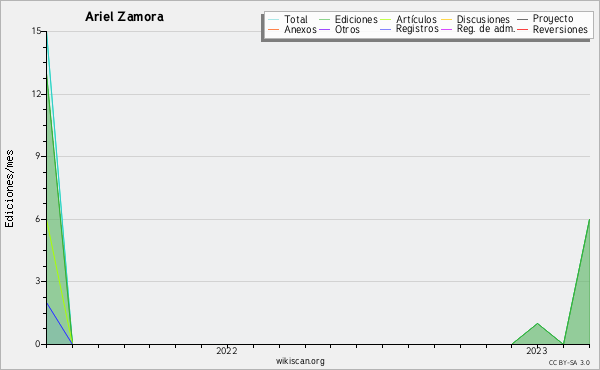Click the Ediciones/mes axis title
The image size is (600, 370).
pos(9,189)
